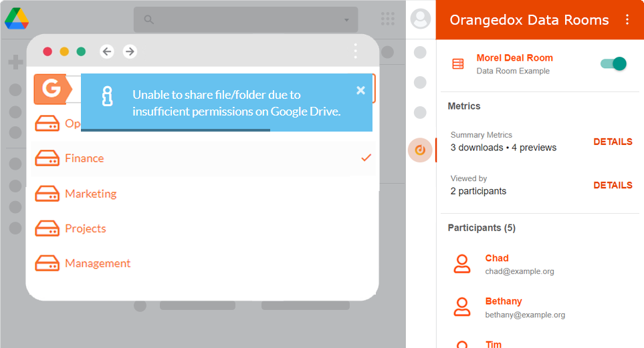This screenshot has height=348, width=644.
Task: Open the Google apps grid icon
Action: pos(388,19)
